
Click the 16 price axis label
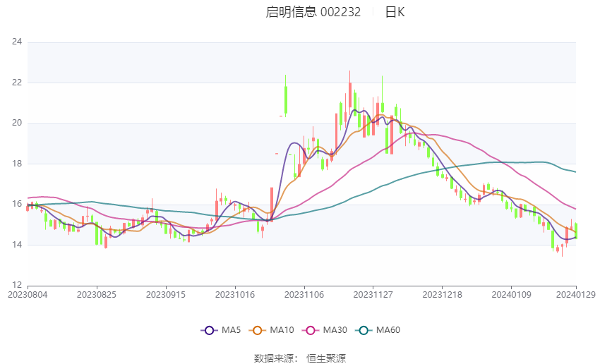(17, 204)
